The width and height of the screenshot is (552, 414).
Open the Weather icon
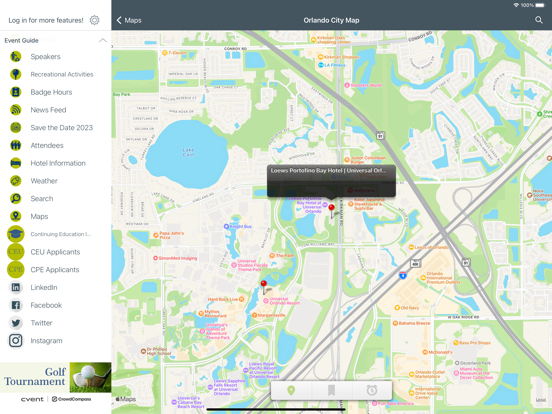(x=15, y=181)
